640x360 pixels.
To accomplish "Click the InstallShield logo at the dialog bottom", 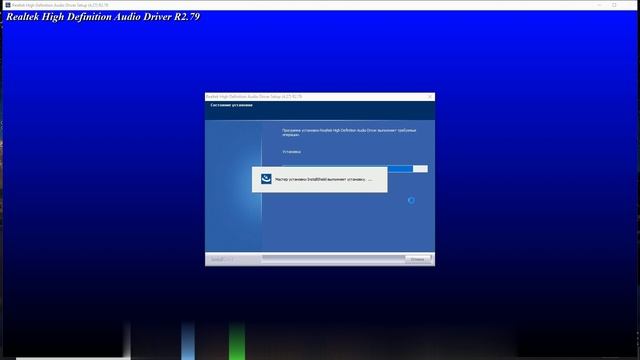I will pyautogui.click(x=222, y=260).
